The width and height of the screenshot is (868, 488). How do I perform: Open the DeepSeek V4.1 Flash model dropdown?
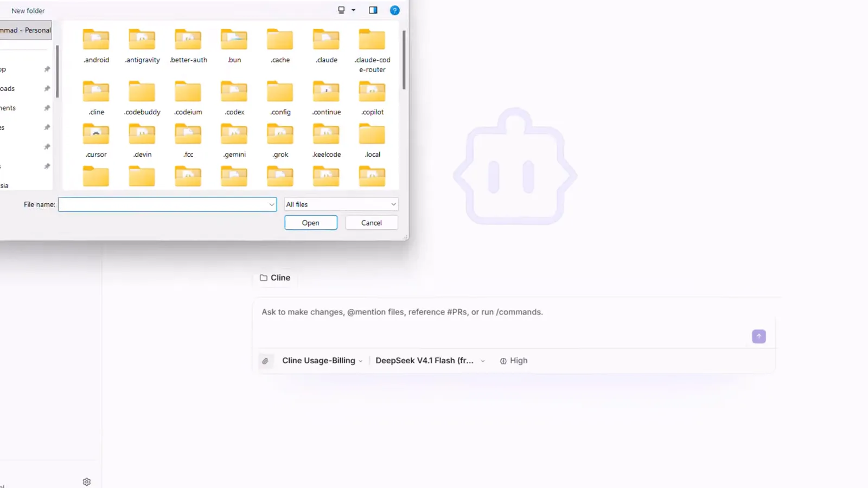(430, 361)
